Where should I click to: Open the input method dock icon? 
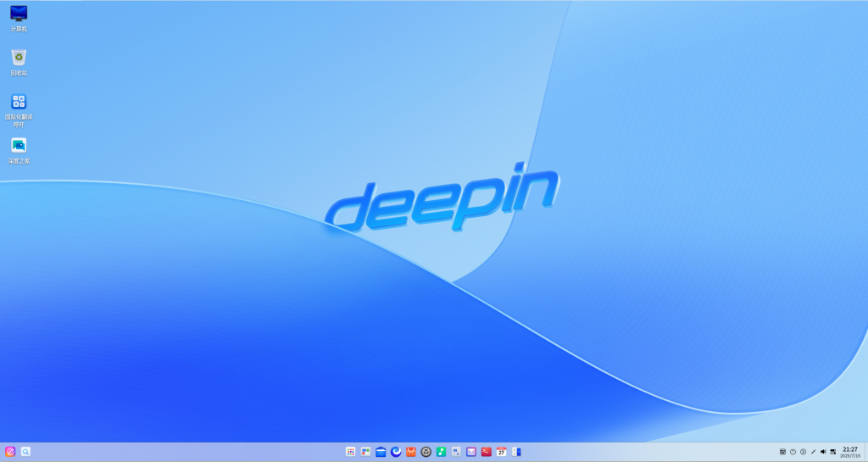pos(456,452)
